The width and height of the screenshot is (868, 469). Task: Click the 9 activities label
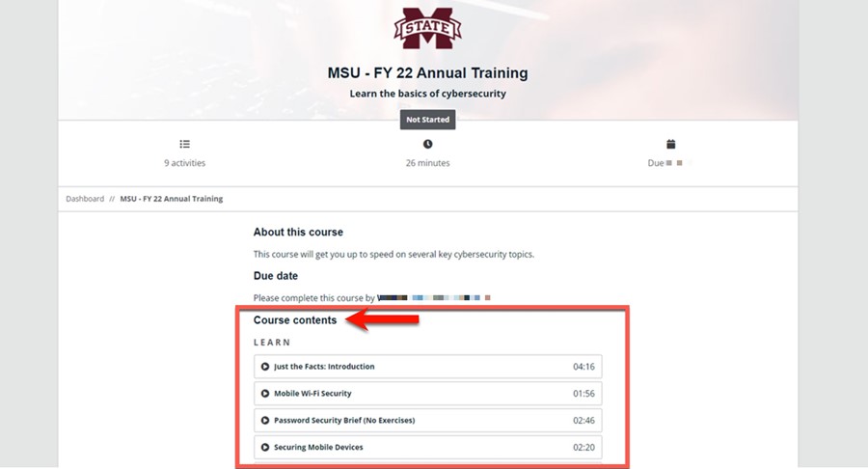click(185, 163)
